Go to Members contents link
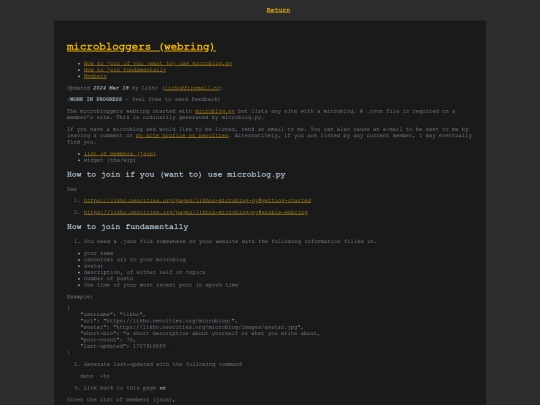This screenshot has height=405, width=540. point(95,76)
